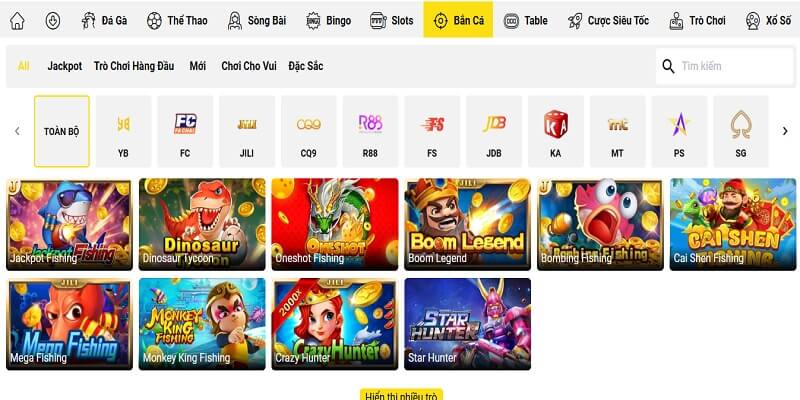Screen dimensions: 800x400
Task: Choose the JILI provider tile
Action: point(247,131)
